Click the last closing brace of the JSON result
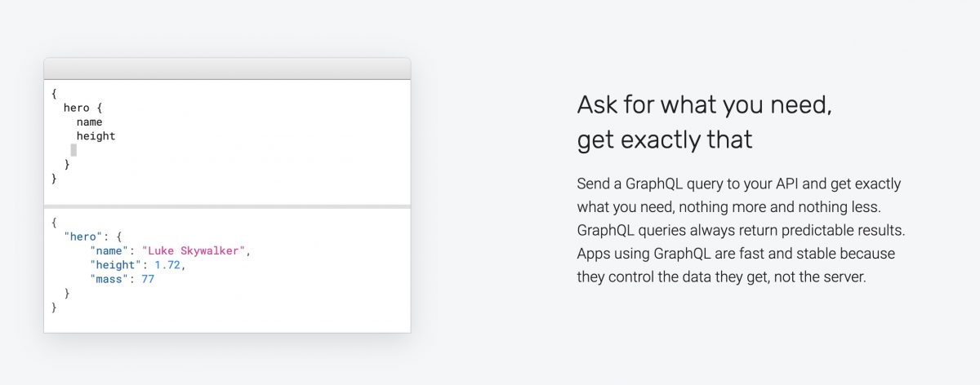Screen dimensions: 980x385 54,308
